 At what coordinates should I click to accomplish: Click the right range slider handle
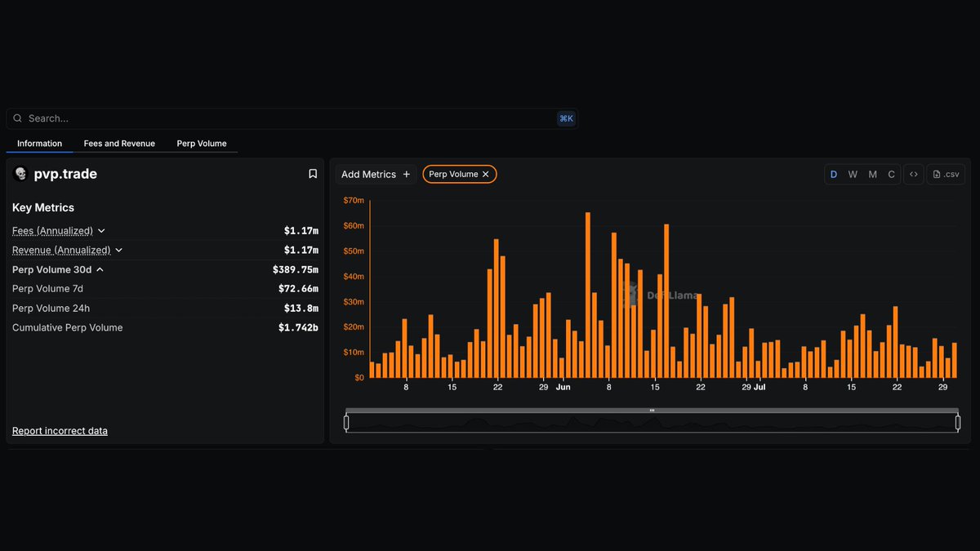[958, 423]
